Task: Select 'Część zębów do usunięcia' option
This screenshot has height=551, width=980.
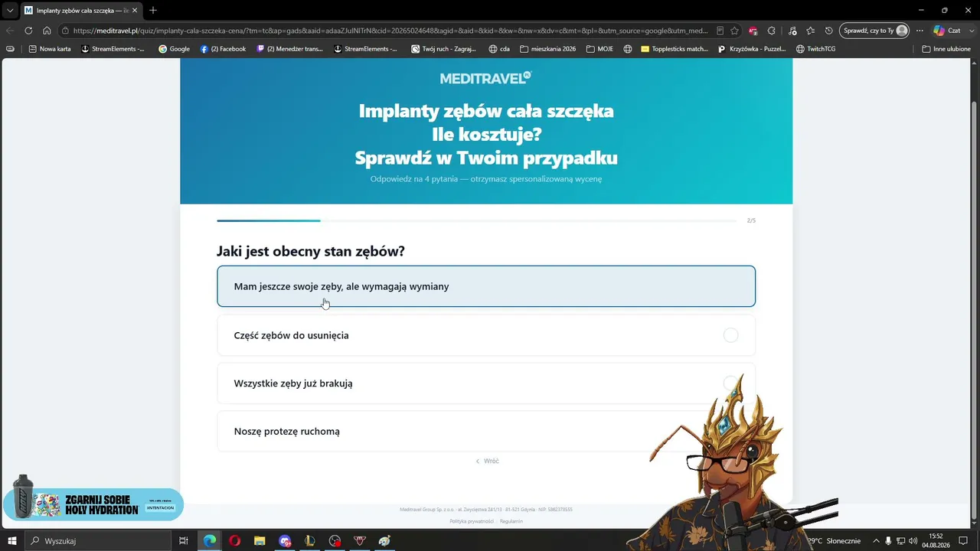Action: click(x=486, y=335)
